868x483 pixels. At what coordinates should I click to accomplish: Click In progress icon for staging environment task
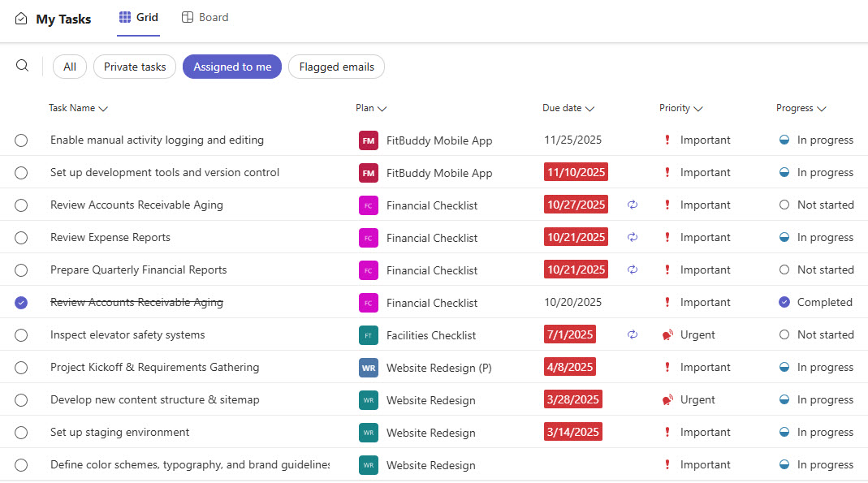coord(784,432)
